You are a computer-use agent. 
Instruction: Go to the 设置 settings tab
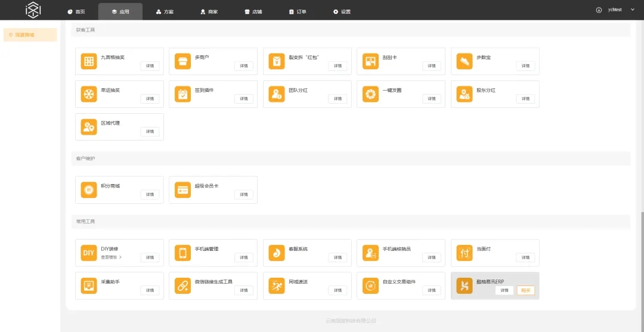click(342, 11)
